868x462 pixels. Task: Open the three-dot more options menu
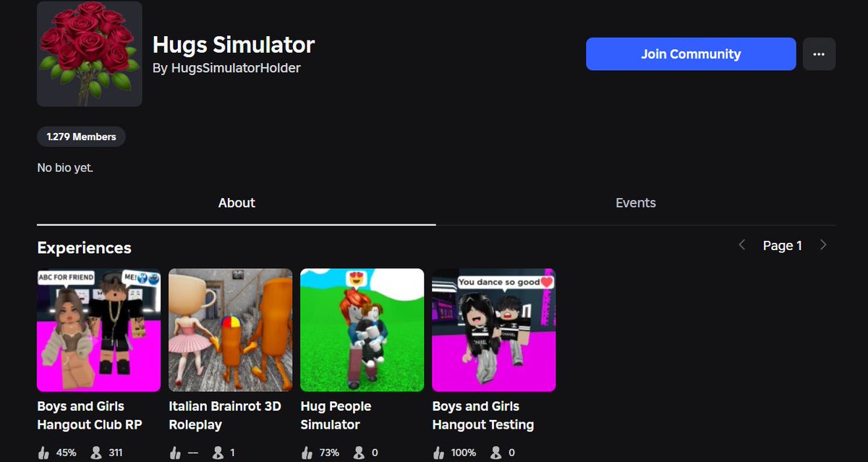(x=819, y=54)
